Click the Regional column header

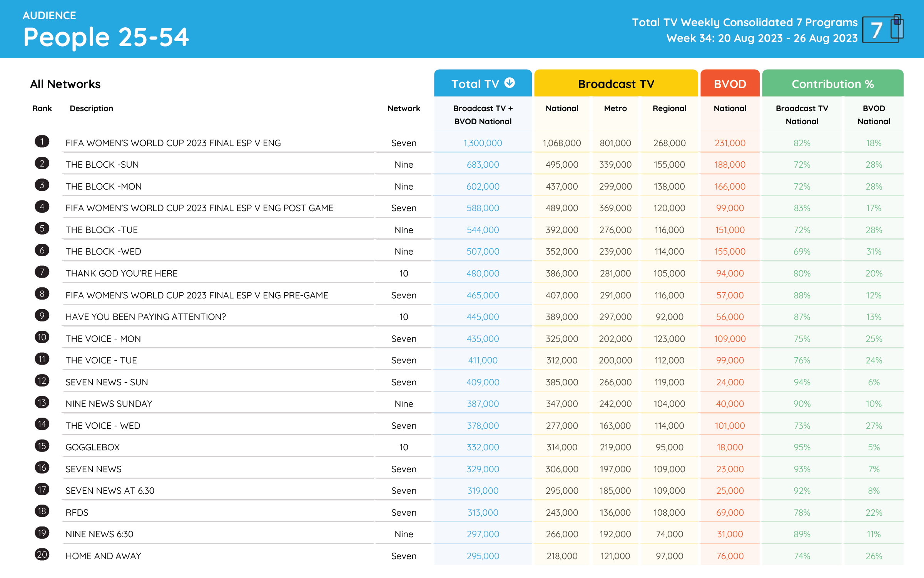click(669, 108)
